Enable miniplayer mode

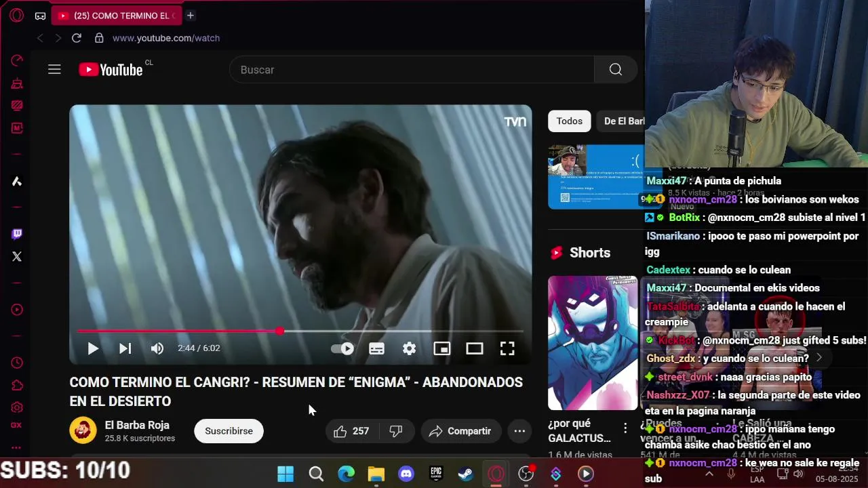(x=441, y=348)
